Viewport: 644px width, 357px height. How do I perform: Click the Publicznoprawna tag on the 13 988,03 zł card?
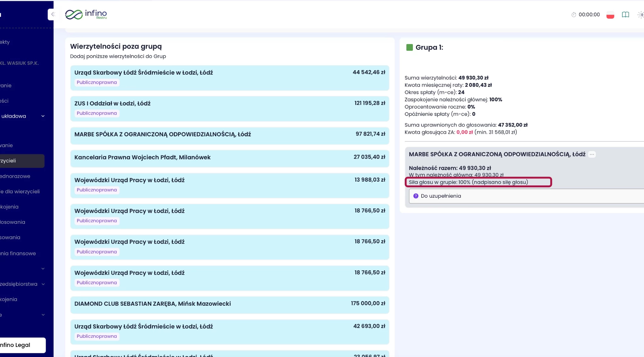tap(97, 190)
